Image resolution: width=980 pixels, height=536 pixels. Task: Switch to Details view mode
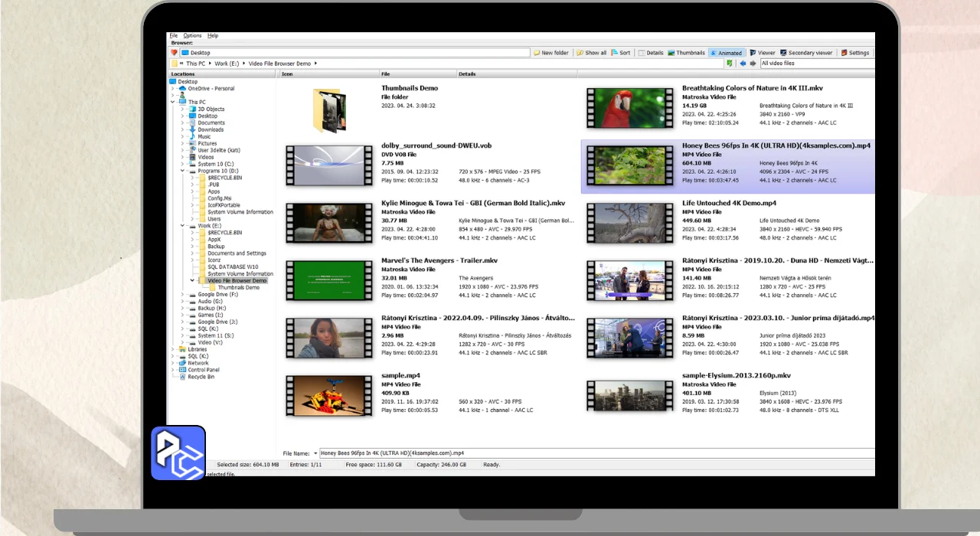[x=651, y=53]
